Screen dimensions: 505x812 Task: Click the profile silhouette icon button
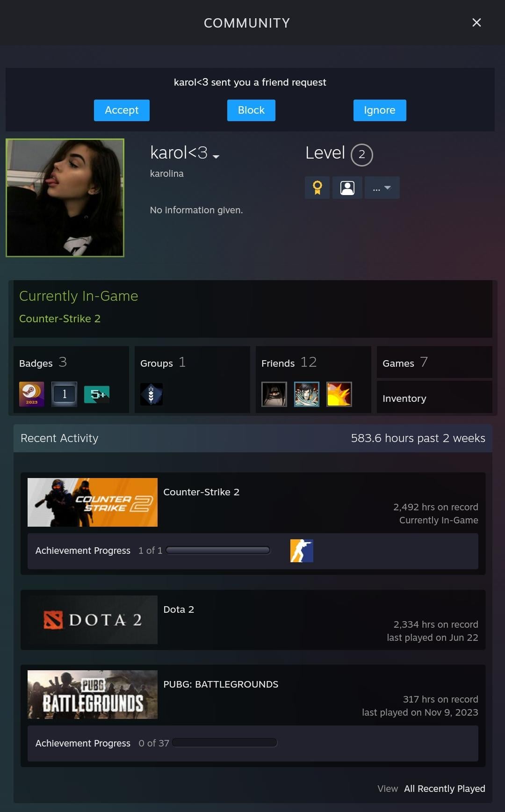[x=347, y=188]
